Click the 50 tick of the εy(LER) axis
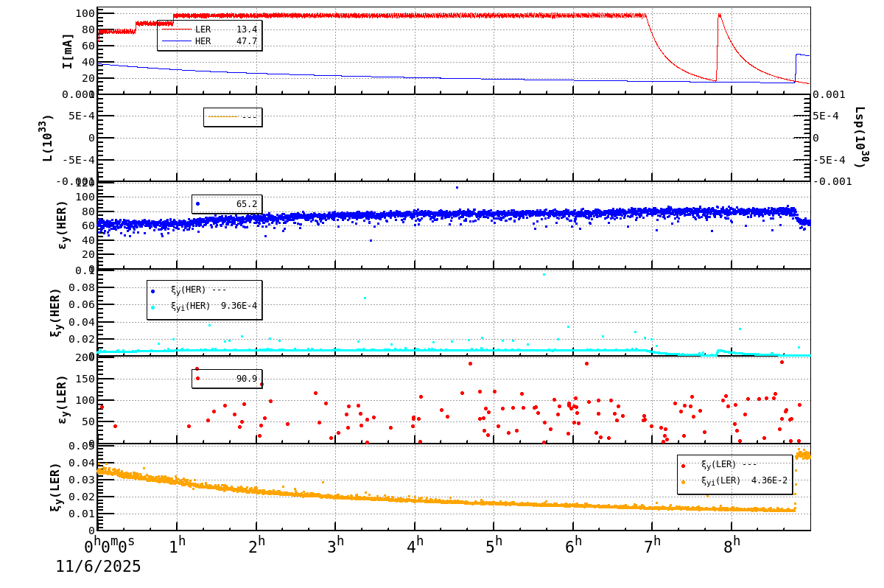Screen dimensions: 884x588 coord(88,421)
